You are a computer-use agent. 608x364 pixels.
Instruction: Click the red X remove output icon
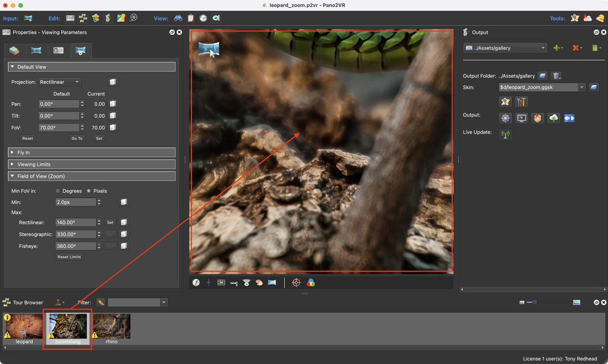(x=575, y=48)
